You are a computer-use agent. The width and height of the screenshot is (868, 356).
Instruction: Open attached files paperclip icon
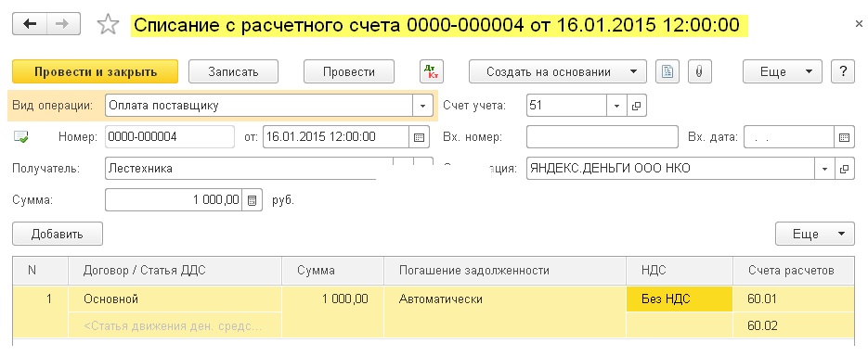click(699, 72)
